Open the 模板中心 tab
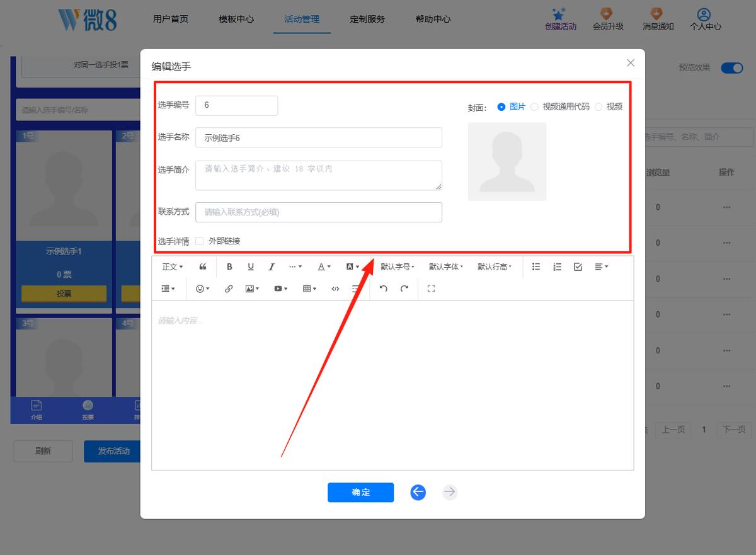 click(236, 19)
